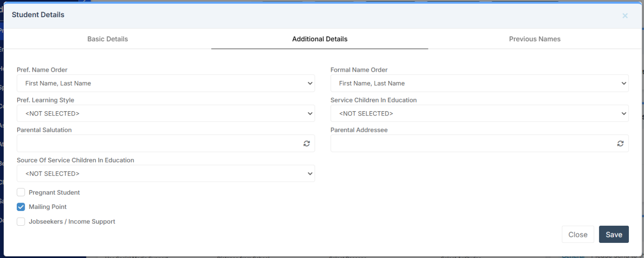Screen dimensions: 644x258
Task: Refresh the Parental Salutation field
Action: [306, 143]
